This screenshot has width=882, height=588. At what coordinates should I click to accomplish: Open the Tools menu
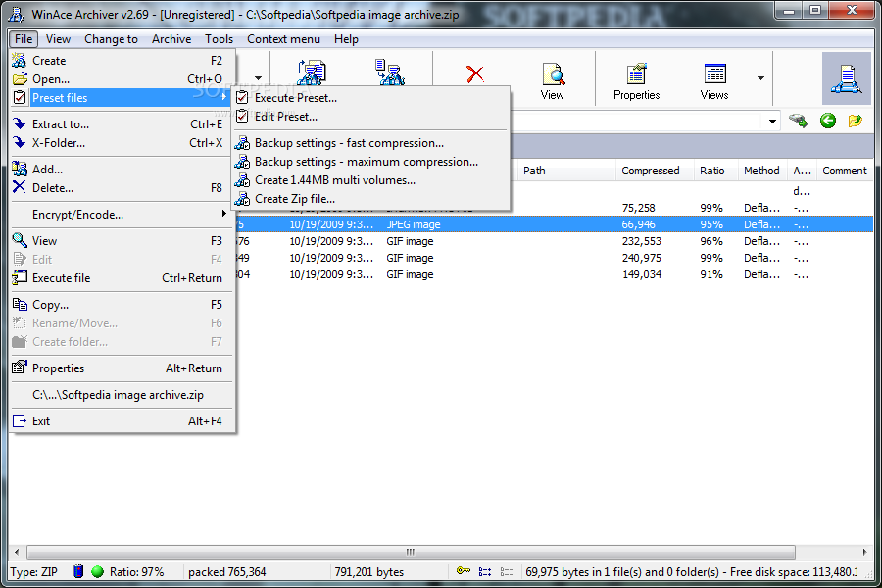(219, 39)
